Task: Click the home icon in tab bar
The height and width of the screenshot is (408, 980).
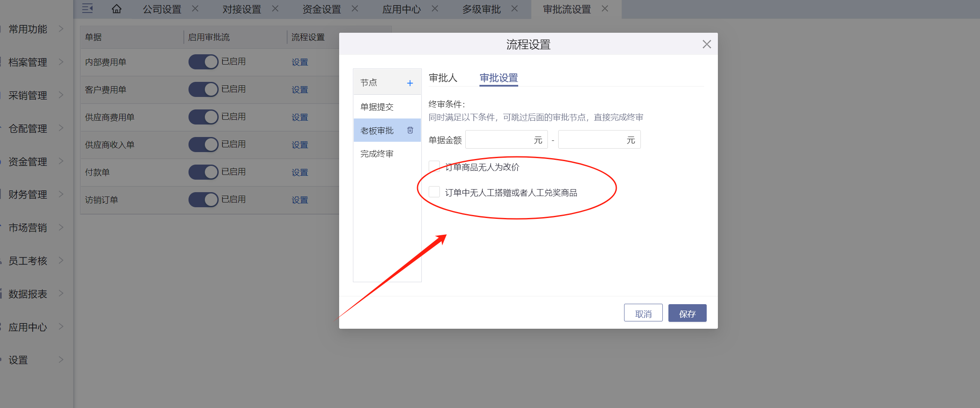Action: tap(116, 9)
